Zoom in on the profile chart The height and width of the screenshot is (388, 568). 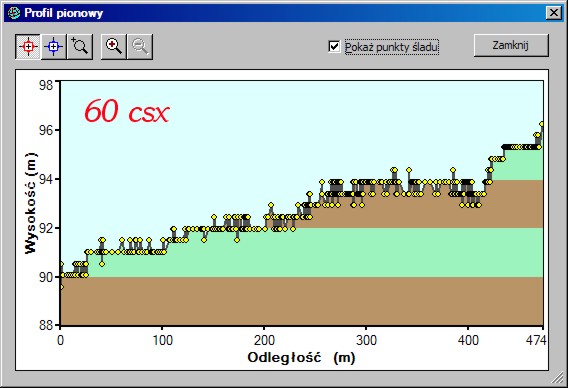[114, 47]
